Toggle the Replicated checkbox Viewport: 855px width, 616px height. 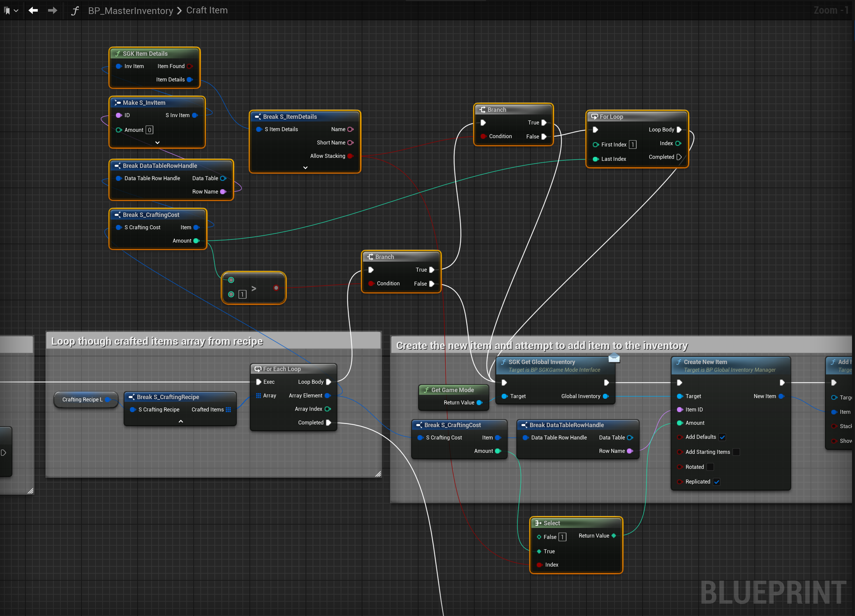(x=716, y=482)
